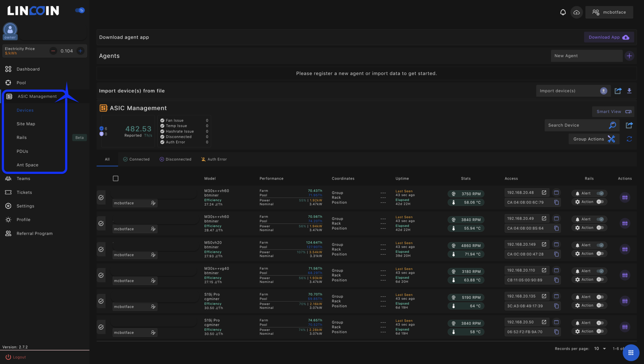Enable Smart View
644x364 pixels.
[x=613, y=111]
